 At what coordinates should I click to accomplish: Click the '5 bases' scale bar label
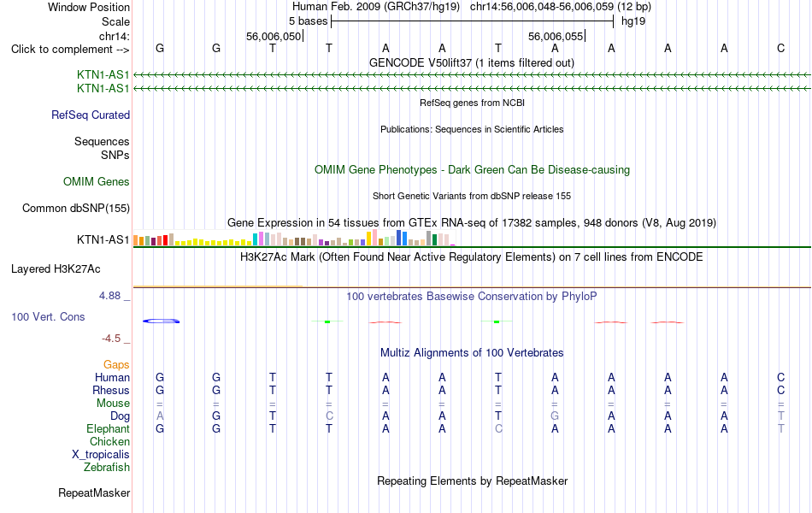pyautogui.click(x=308, y=21)
